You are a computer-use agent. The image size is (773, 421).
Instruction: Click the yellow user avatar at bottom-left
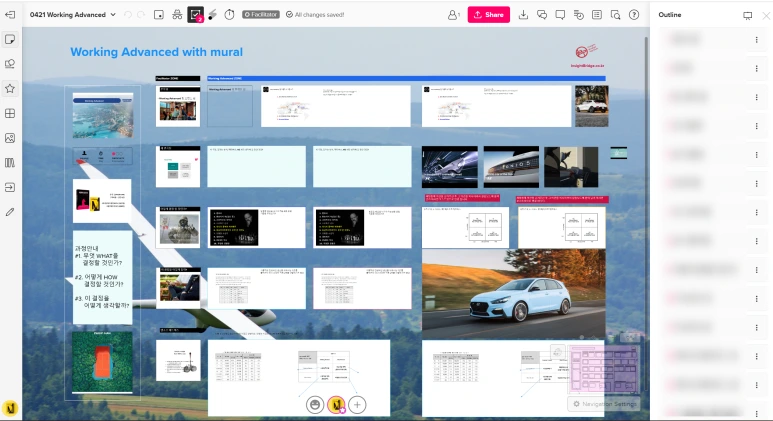point(10,408)
